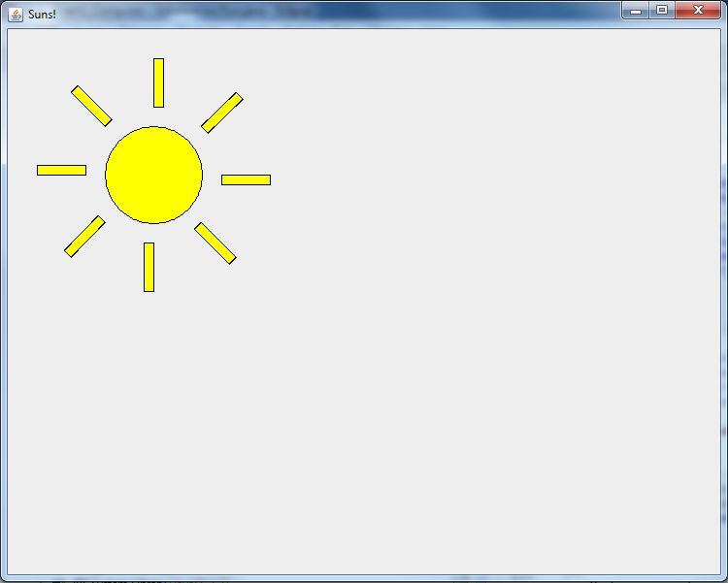Click the right window border edge

pos(724,291)
